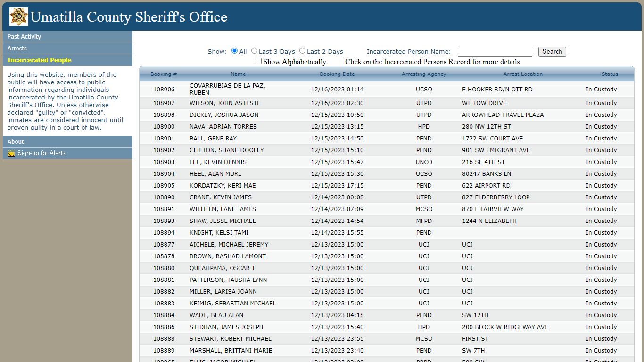Screen dimensions: 644x362
Task: Enable the Show Alphabetically checkbox
Action: point(258,61)
